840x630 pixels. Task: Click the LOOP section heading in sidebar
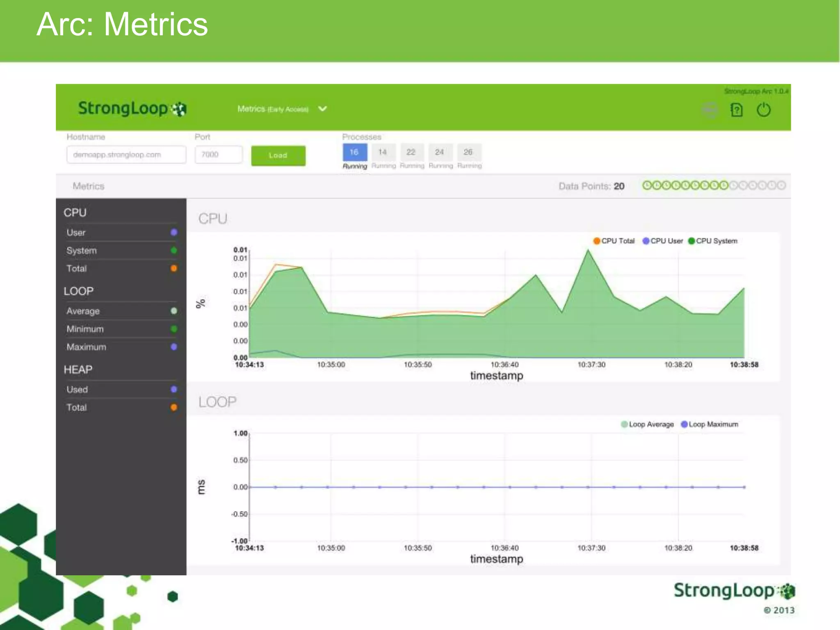click(x=78, y=291)
